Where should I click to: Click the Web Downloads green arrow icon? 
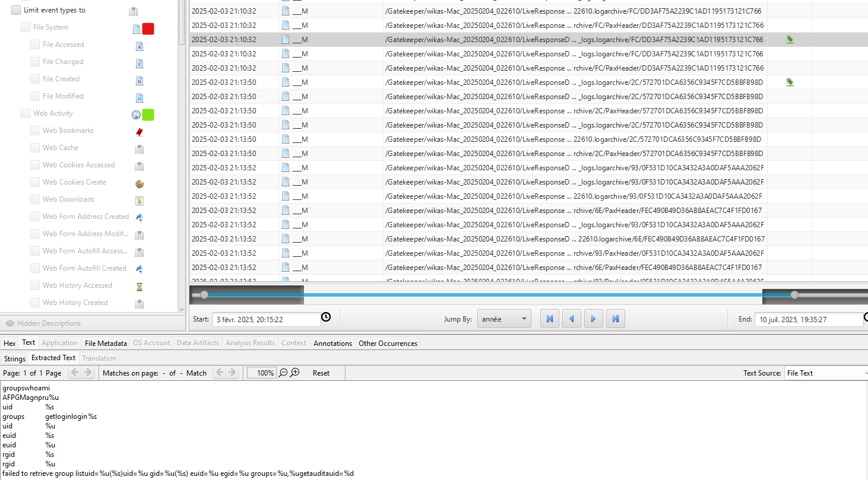click(x=140, y=201)
